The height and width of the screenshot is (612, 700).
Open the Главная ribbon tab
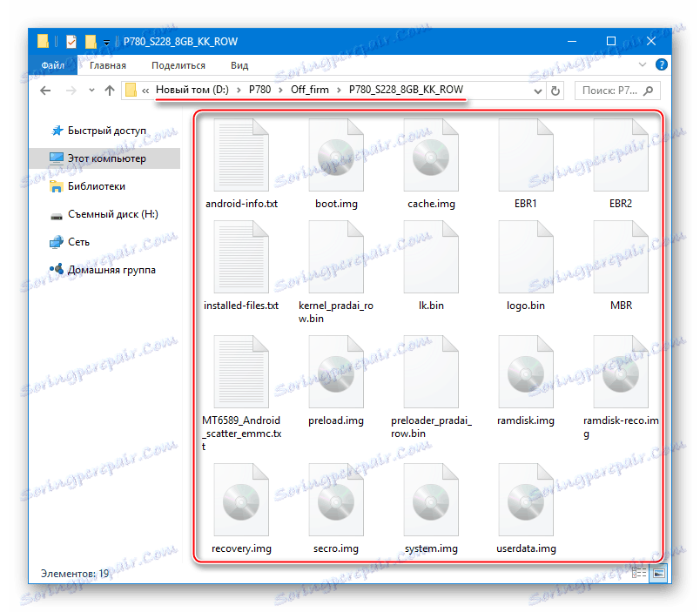[x=108, y=65]
